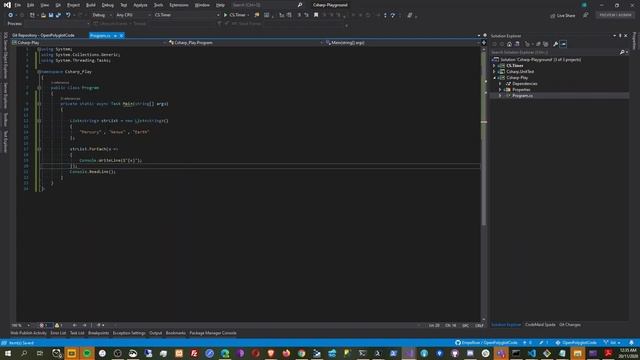The width and height of the screenshot is (640, 360).
Task: Open the Window menu
Action: [x=202, y=5]
